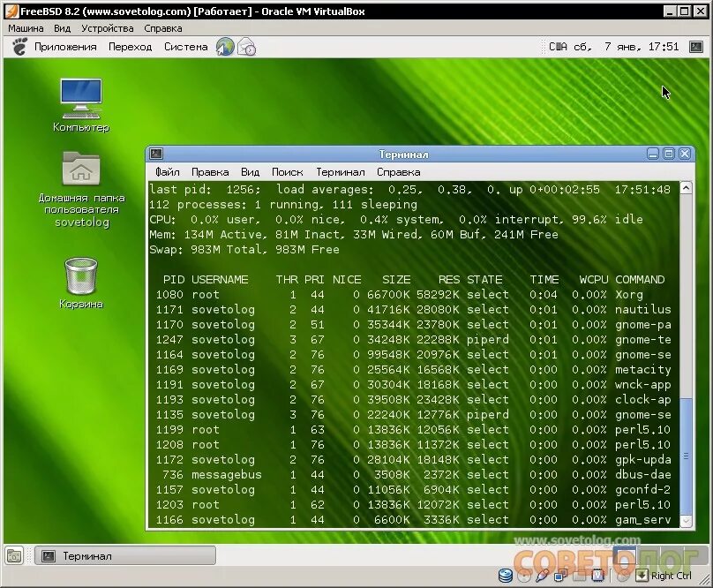The width and height of the screenshot is (713, 588).
Task: Open terminal Поиск menu
Action: click(288, 172)
